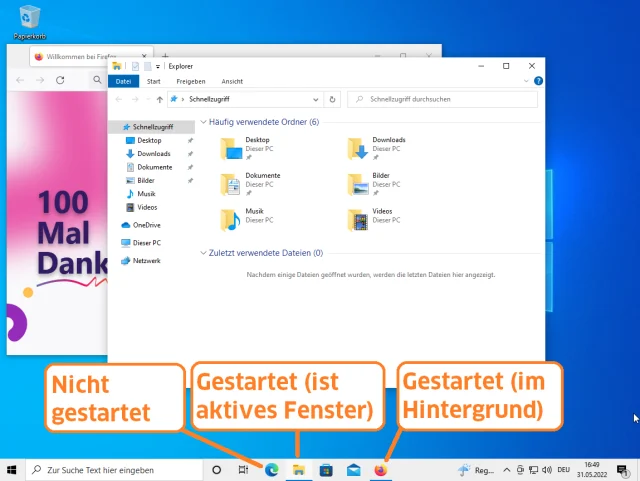Image resolution: width=640 pixels, height=481 pixels.
Task: Expand the address bar history dropdown
Action: tap(318, 100)
